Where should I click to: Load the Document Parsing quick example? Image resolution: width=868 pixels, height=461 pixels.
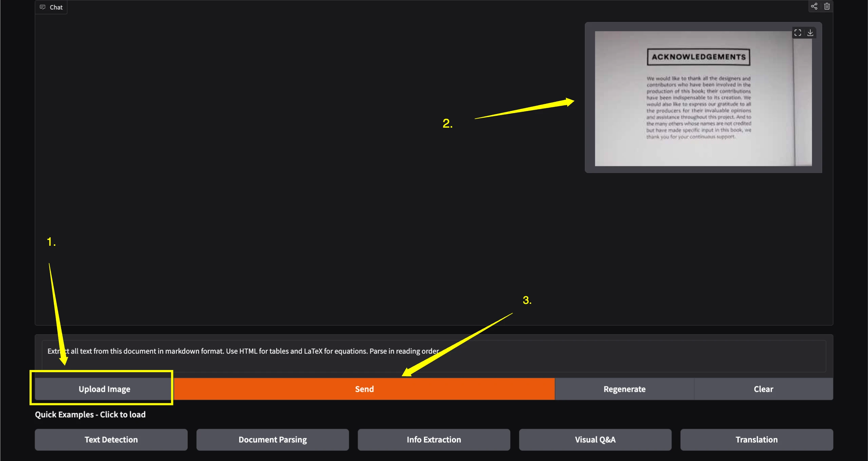(272, 440)
